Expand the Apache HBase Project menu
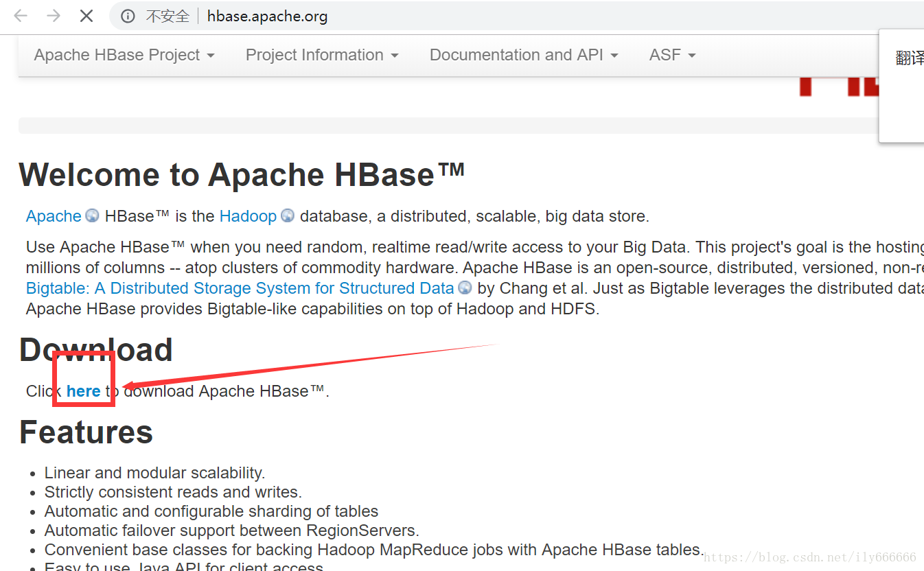 pos(124,55)
